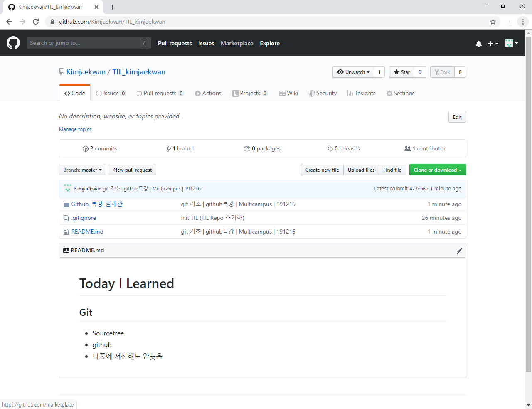The height and width of the screenshot is (409, 532).
Task: Switch to the Security tab
Action: (x=323, y=93)
